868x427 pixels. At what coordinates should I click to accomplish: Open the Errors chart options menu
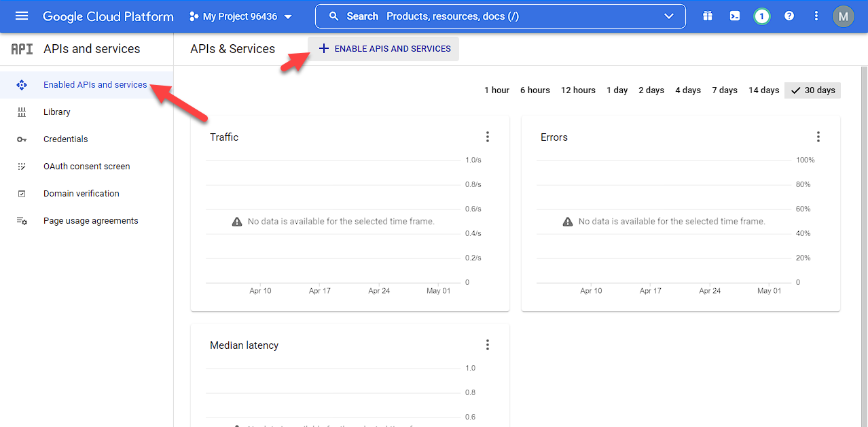pyautogui.click(x=818, y=137)
